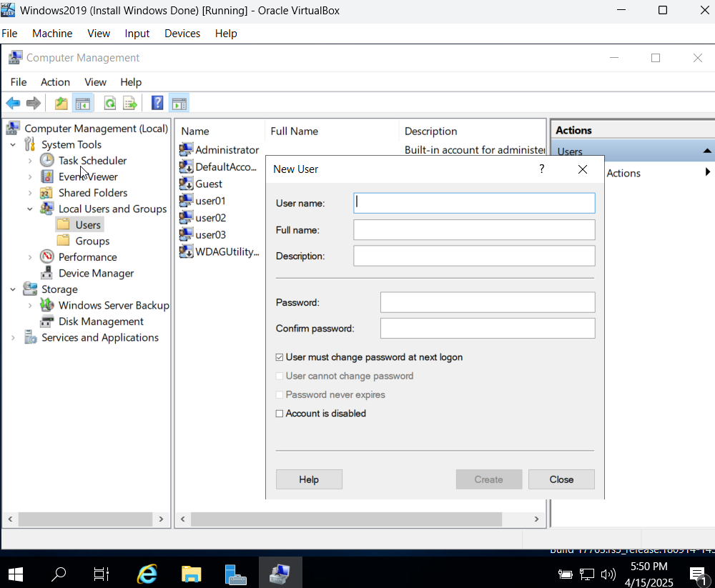715x588 pixels.
Task: Click the Performance monitor icon
Action: coord(46,256)
